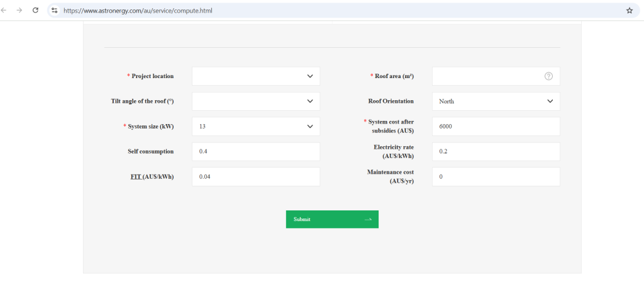
Task: Open site information icon in address bar
Action: 55,11
